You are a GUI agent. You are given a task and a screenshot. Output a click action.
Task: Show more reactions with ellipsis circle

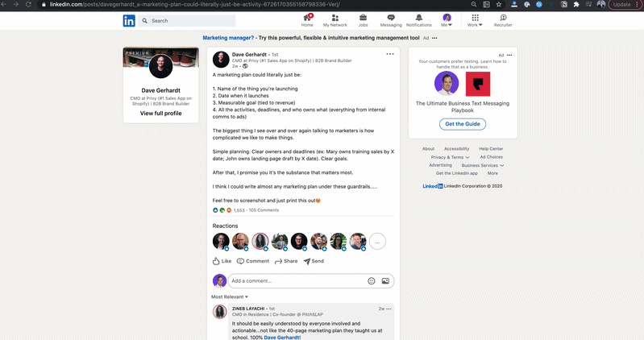point(377,242)
